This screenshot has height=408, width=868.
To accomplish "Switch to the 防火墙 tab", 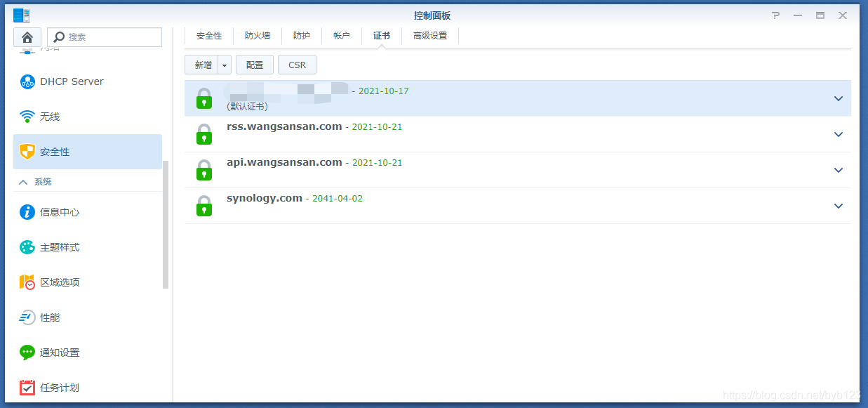I will [x=257, y=34].
